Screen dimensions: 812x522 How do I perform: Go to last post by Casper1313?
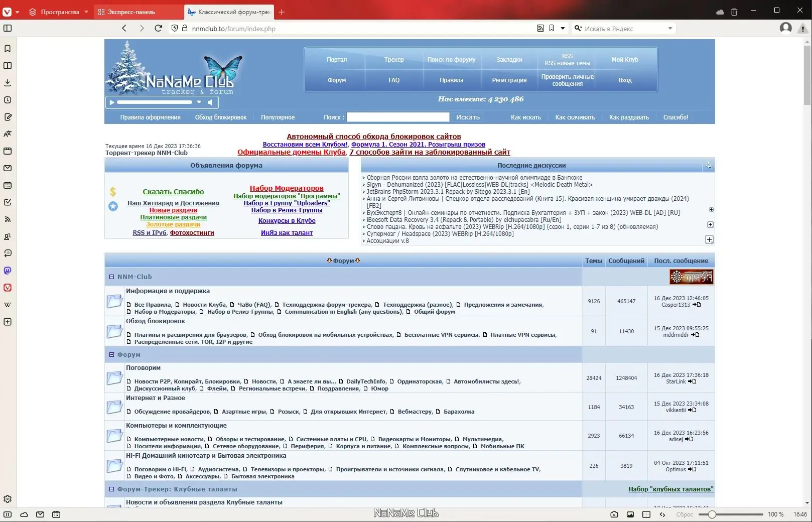697,305
